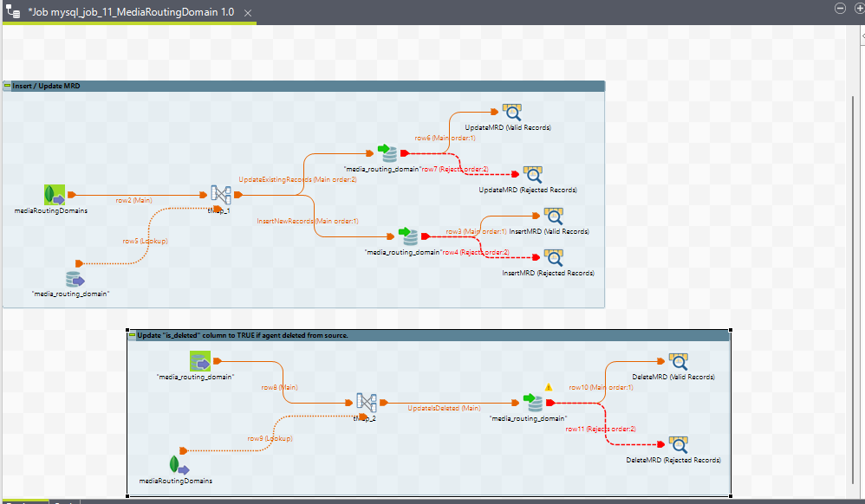
Task: Select the tMap_2 component
Action: (367, 402)
